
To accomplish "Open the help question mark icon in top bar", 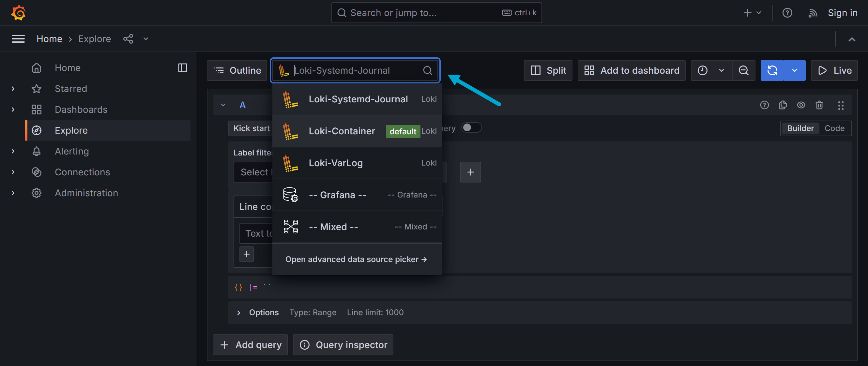I will [787, 13].
